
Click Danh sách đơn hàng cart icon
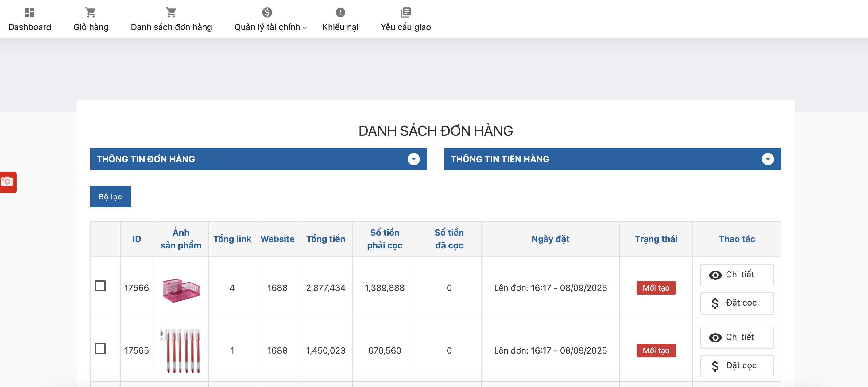click(171, 13)
